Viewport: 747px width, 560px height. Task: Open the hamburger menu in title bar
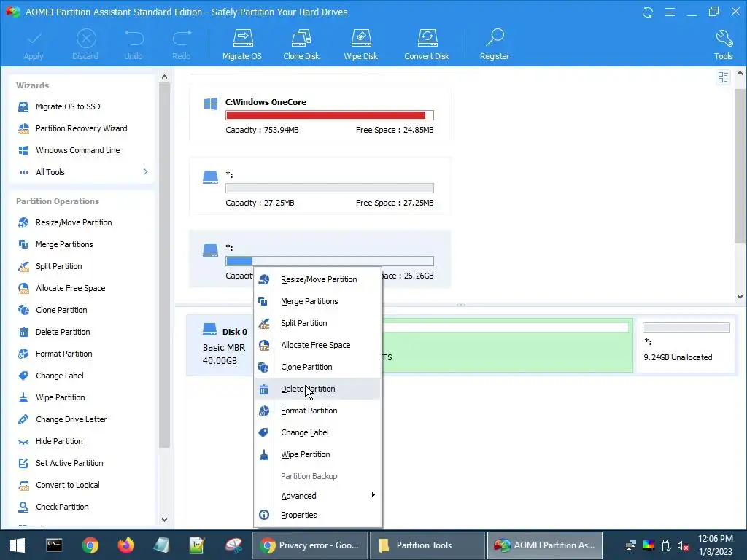click(x=670, y=12)
